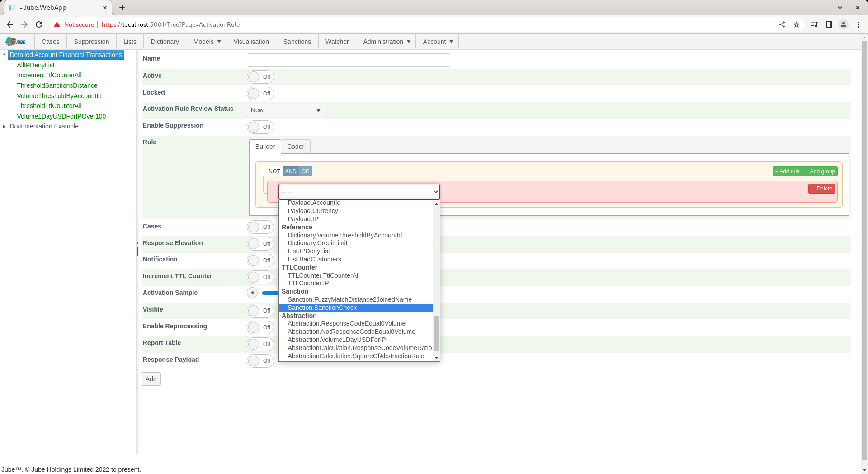Collapse Detailed Account Financial Transactions tree arrow
Image resolution: width=868 pixels, height=474 pixels.
click(x=4, y=54)
